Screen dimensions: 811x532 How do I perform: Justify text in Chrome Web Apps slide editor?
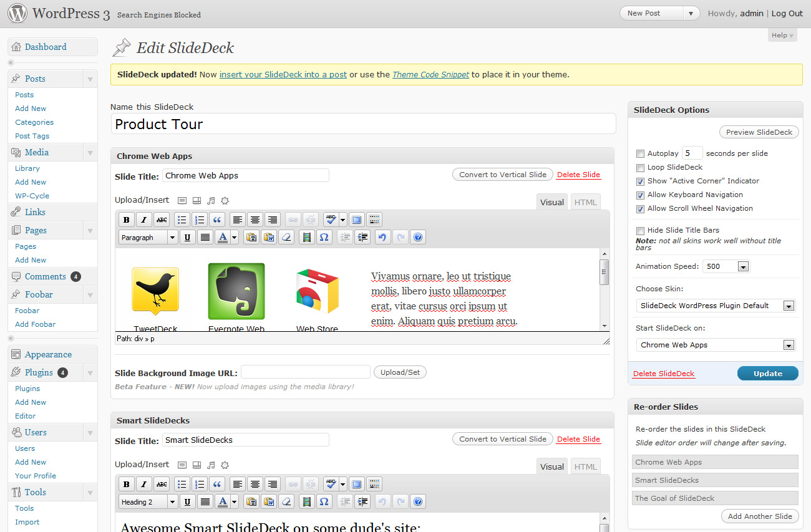pyautogui.click(x=205, y=238)
